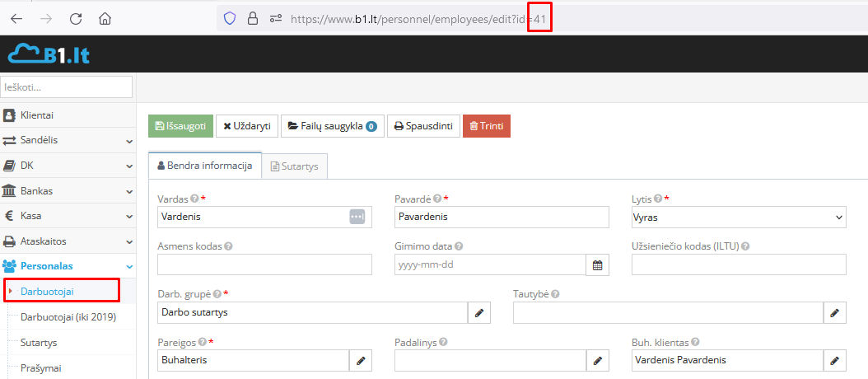
Task: Open the Lytis dropdown
Action: pos(739,217)
